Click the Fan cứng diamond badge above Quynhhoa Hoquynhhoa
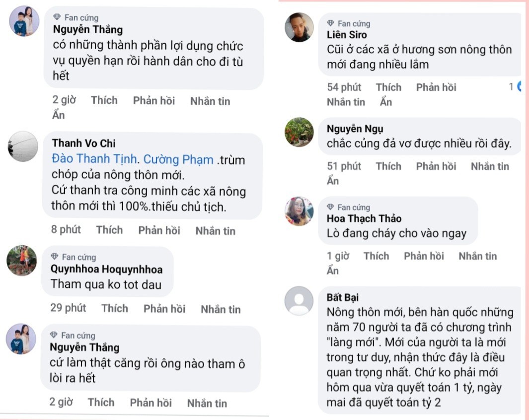 (55, 257)
